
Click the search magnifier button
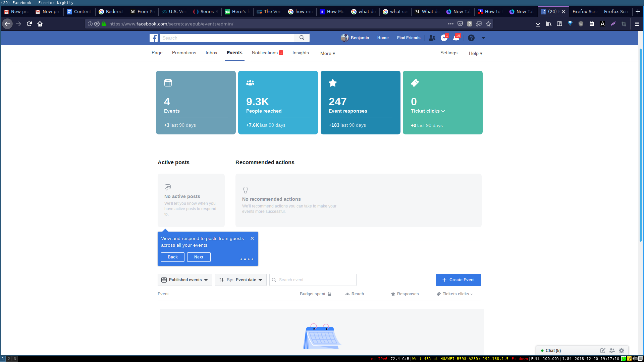pos(302,38)
